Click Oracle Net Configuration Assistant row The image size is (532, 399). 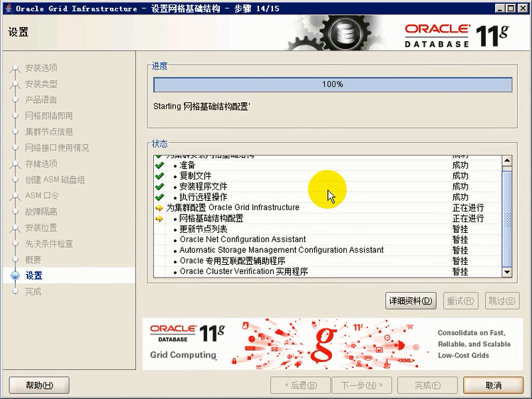[328, 240]
